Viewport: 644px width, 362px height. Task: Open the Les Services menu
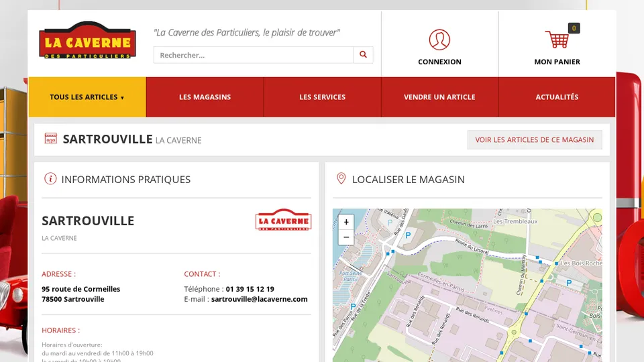(323, 97)
